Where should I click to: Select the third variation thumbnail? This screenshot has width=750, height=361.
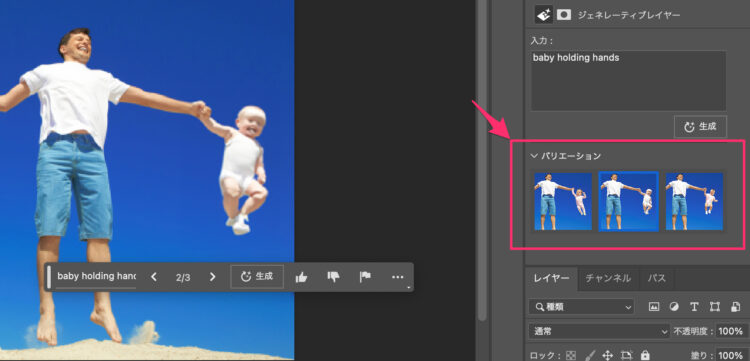pos(695,201)
